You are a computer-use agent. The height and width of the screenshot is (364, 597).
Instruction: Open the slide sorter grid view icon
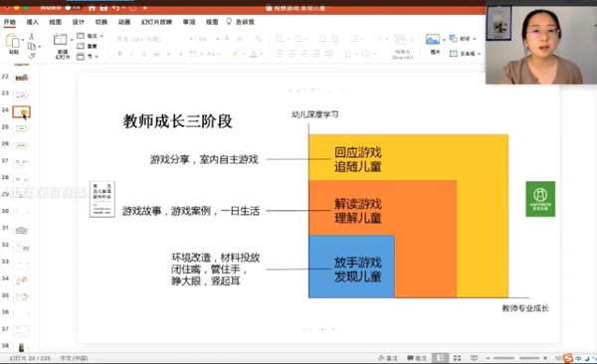pyautogui.click(x=458, y=358)
